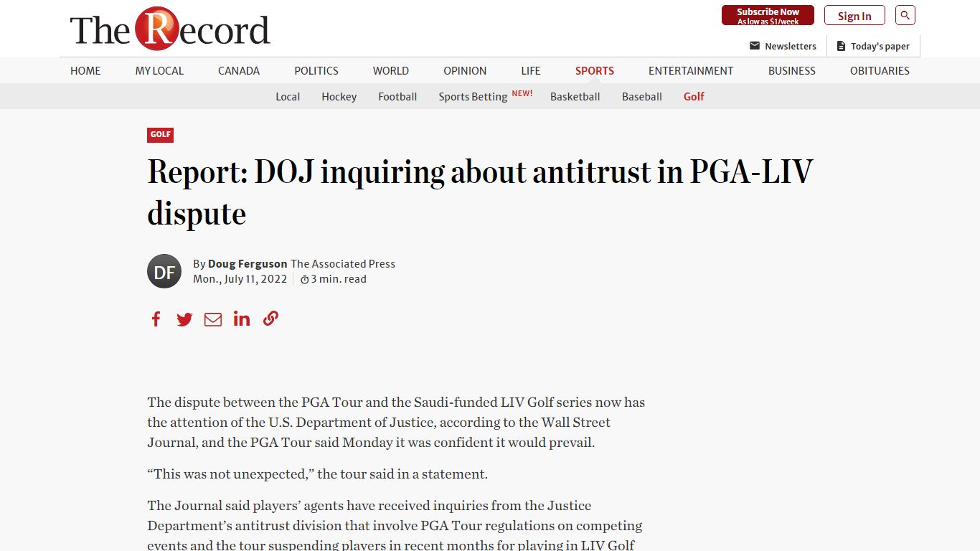Open WORLD section
The height and width of the screenshot is (551, 980).
click(391, 70)
